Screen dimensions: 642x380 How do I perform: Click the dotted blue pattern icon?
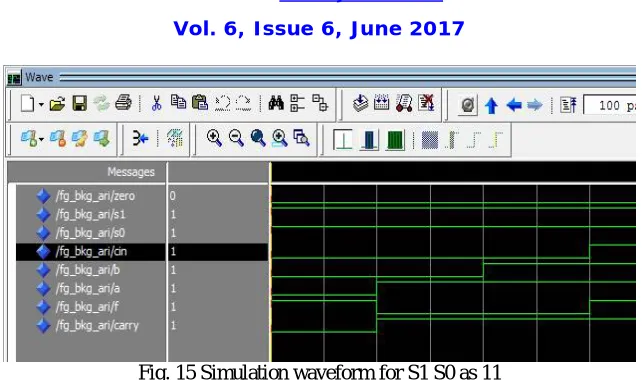(x=430, y=140)
